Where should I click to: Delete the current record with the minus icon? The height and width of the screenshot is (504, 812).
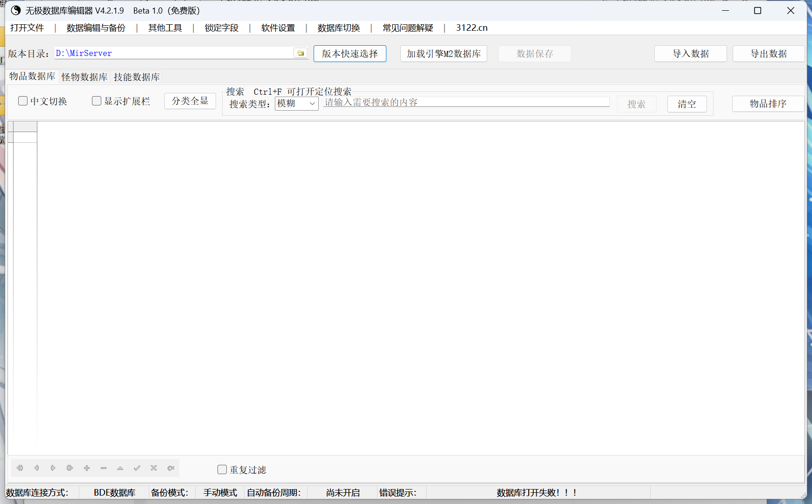[103, 468]
